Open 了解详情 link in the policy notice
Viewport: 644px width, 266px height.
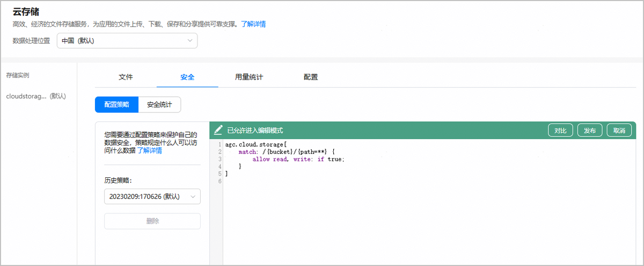click(x=150, y=151)
